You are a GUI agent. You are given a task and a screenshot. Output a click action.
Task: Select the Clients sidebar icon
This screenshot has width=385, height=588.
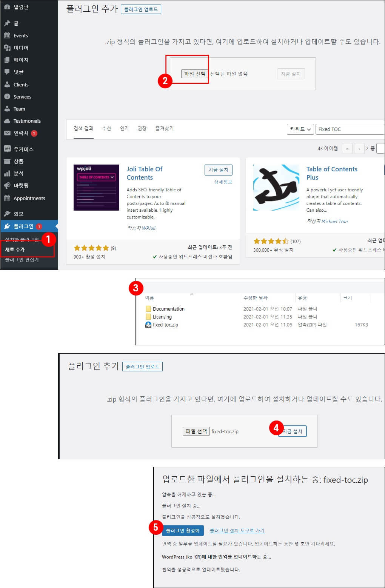point(8,85)
